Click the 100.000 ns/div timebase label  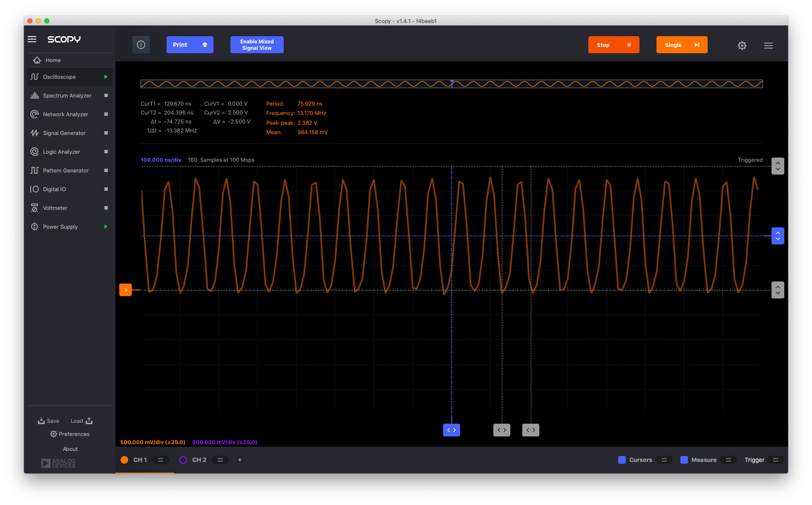pos(161,160)
